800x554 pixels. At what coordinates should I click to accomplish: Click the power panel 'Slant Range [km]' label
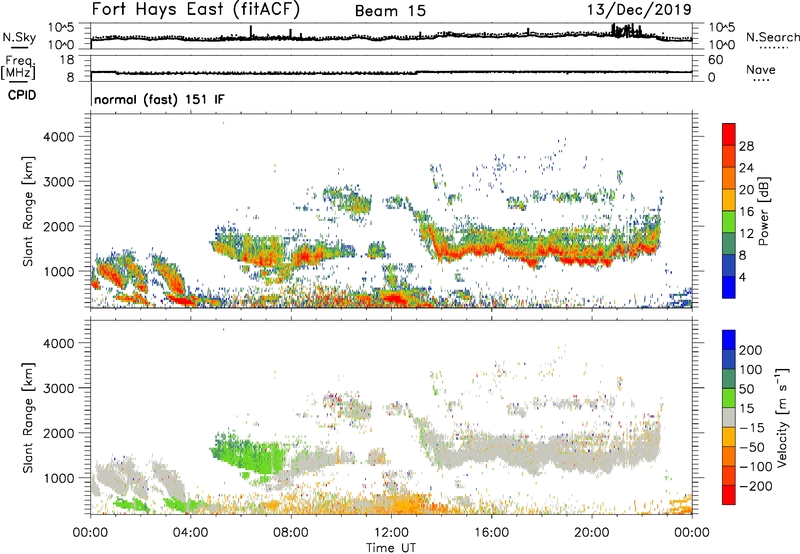point(28,211)
